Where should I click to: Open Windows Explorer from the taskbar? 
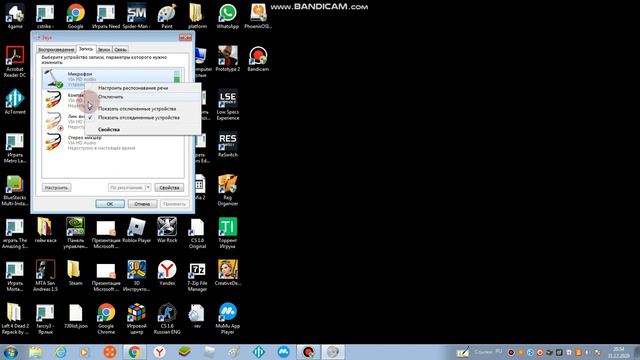[36, 352]
